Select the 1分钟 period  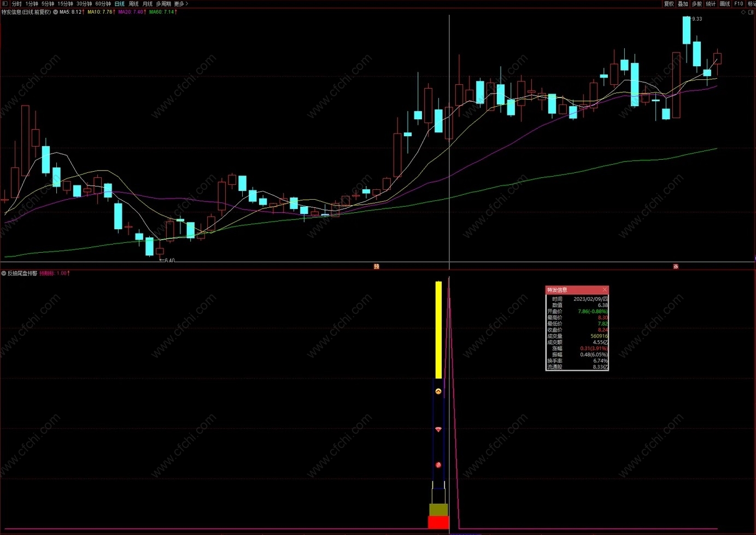[x=32, y=4]
